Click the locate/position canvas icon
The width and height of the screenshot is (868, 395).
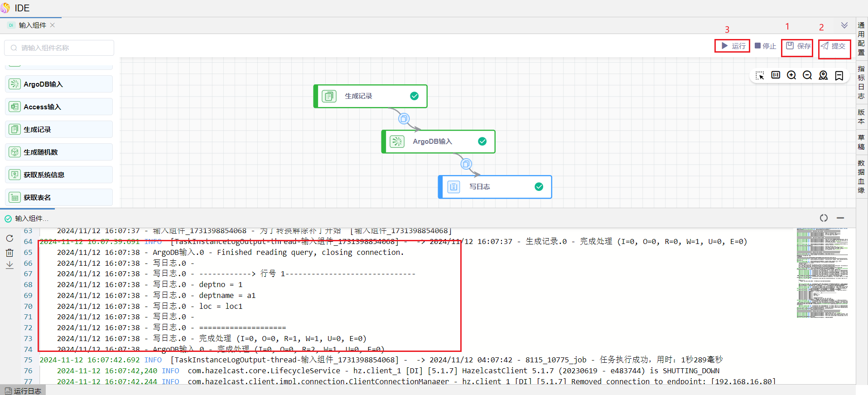point(823,75)
